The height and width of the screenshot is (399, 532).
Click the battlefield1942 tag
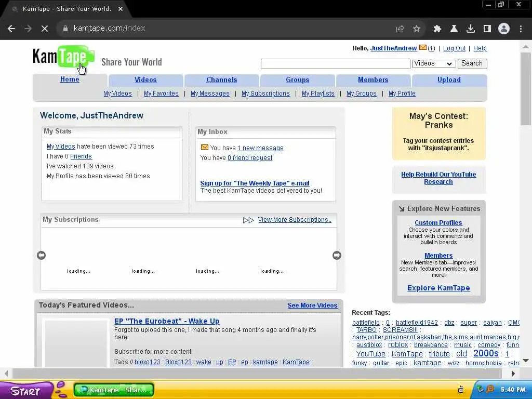tap(417, 323)
